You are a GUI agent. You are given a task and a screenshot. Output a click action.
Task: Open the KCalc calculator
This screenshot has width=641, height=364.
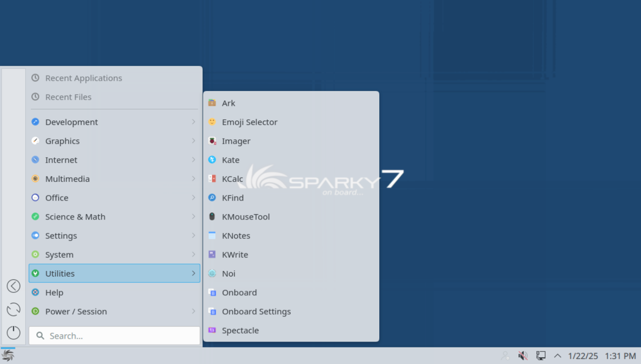tap(232, 179)
